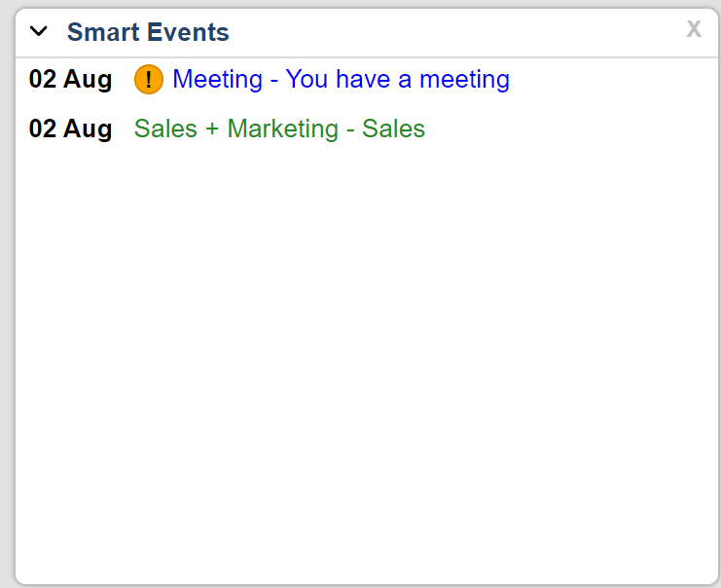Close the Smart Events panel with X
This screenshot has width=721, height=588.
pos(694,29)
